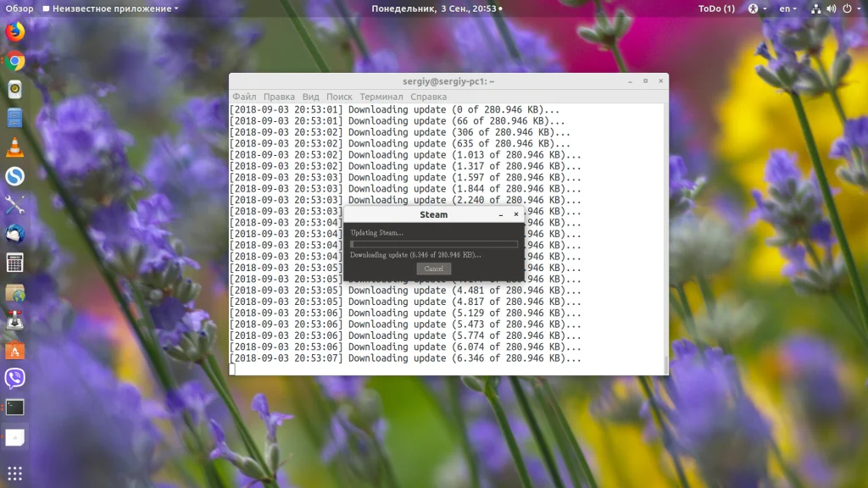Open Viber from the dock
The width and height of the screenshot is (868, 488).
point(15,379)
